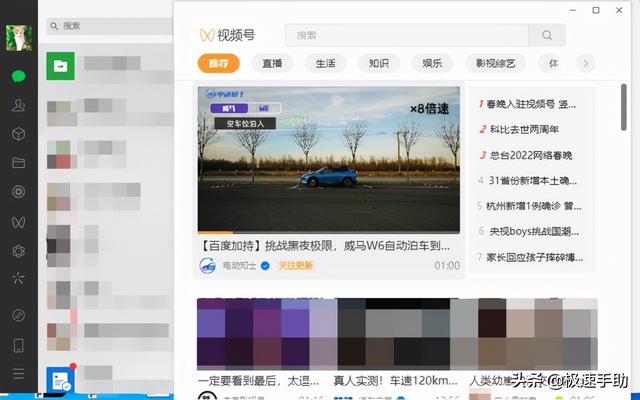Image resolution: width=640 pixels, height=400 pixels.
Task: Click the search magnifier button in 视频号
Action: tap(547, 35)
